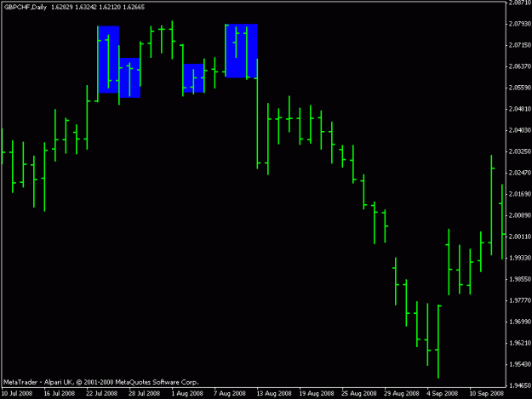
Task: Click the 1.99330 price axis label
Action: click(519, 258)
